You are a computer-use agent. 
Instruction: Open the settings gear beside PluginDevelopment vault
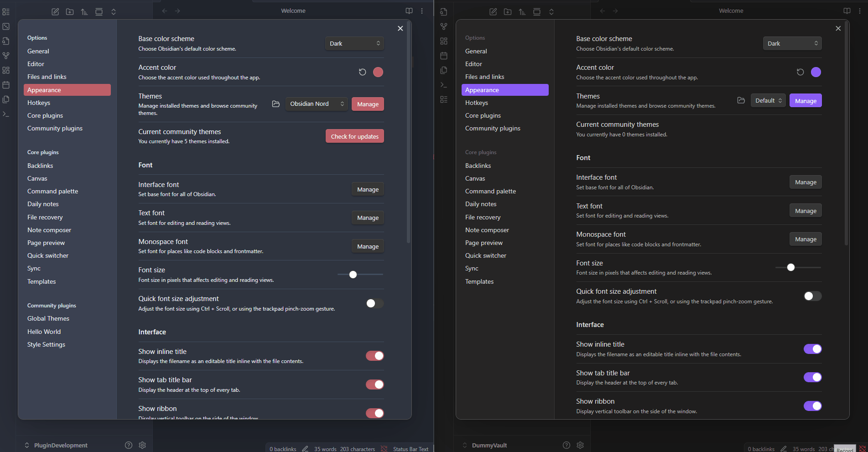click(x=142, y=445)
